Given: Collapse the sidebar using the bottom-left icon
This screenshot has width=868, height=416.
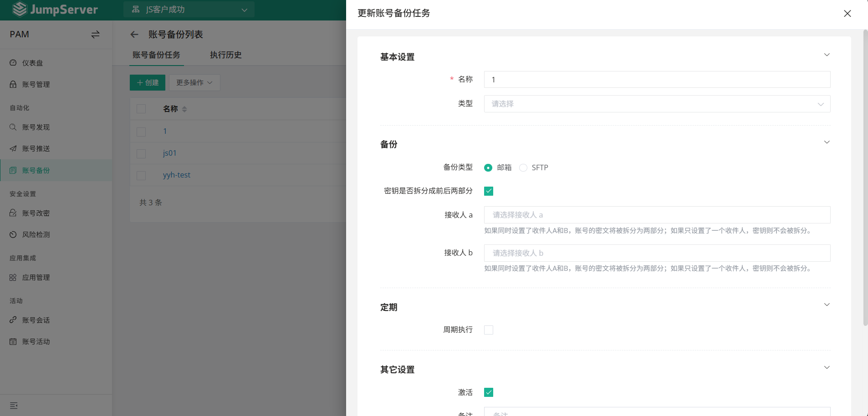Looking at the screenshot, I should point(13,405).
